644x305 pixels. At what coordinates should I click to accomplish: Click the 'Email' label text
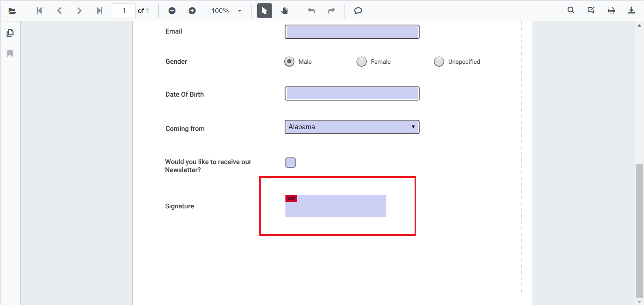[174, 31]
